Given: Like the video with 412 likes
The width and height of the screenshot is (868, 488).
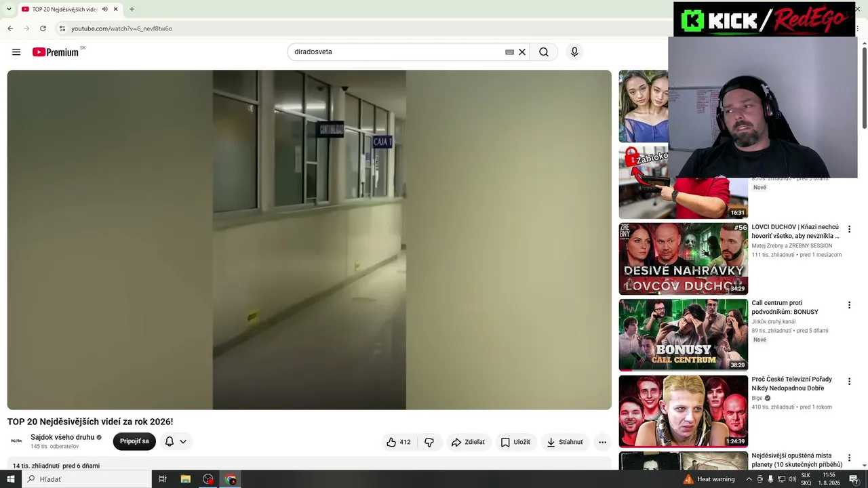Looking at the screenshot, I should (x=399, y=442).
